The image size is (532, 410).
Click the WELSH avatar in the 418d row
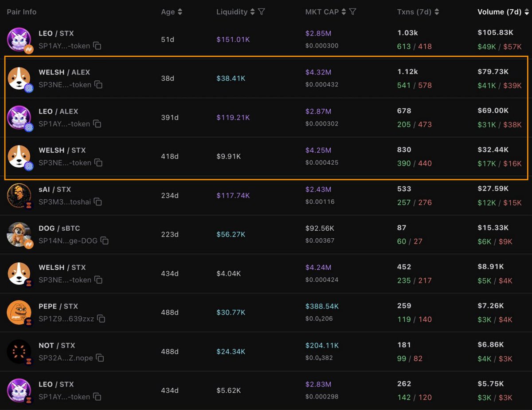point(19,157)
